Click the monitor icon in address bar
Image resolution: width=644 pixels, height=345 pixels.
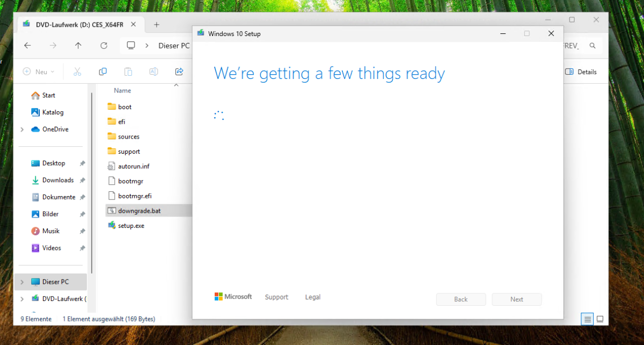click(x=131, y=46)
